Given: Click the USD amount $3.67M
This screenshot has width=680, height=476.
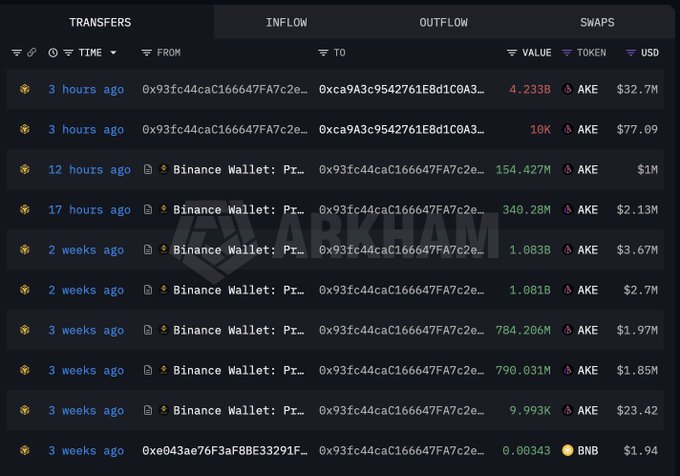Looking at the screenshot, I should click(x=637, y=250).
